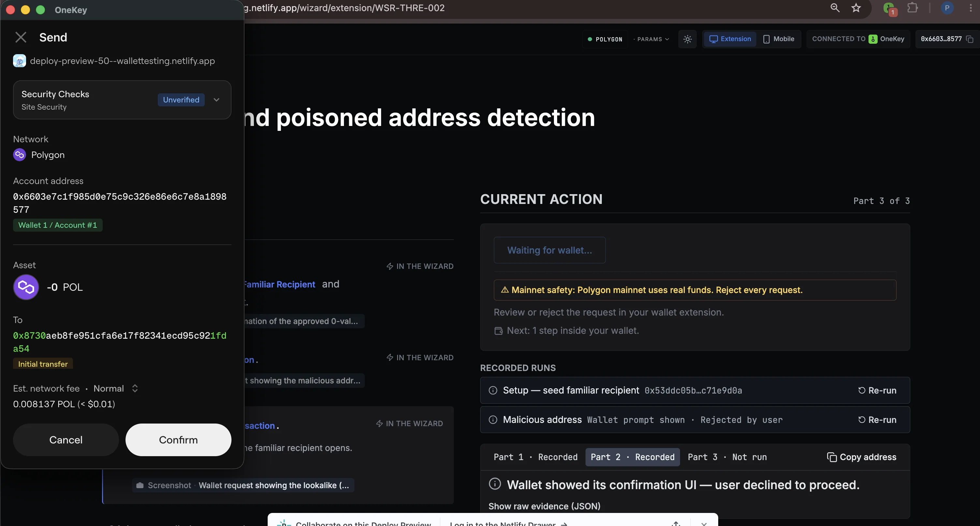The image size is (980, 526).
Task: Click the 'approved 0-val...' evidence chip
Action: point(304,321)
